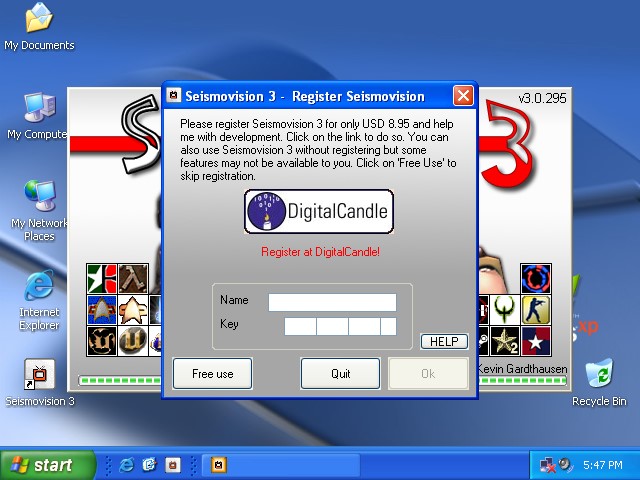
Task: Select the red-green star game icon
Action: pyautogui.click(x=102, y=277)
